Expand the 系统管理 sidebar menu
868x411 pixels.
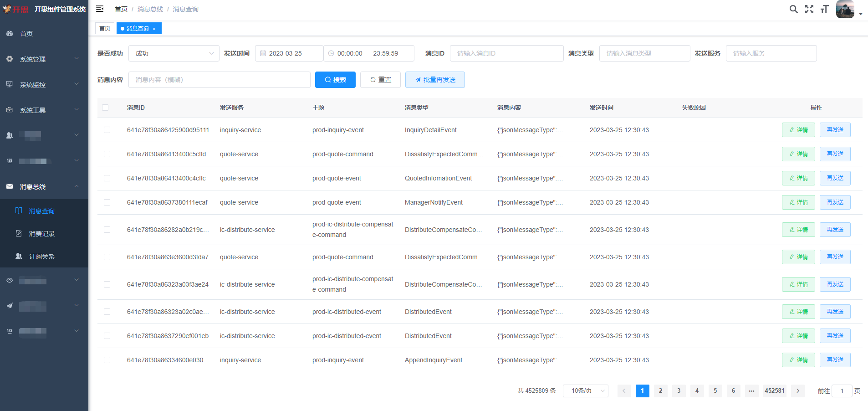click(44, 59)
